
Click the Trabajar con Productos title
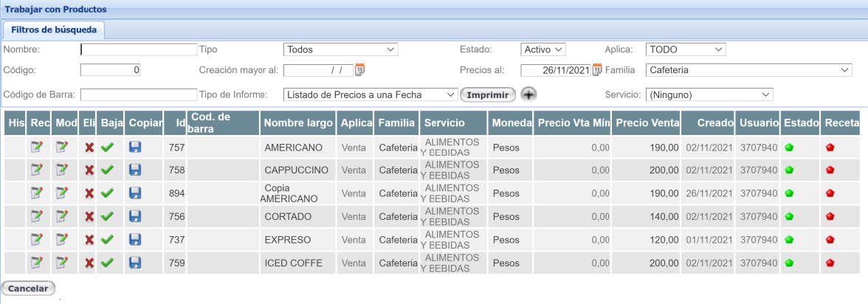point(55,10)
